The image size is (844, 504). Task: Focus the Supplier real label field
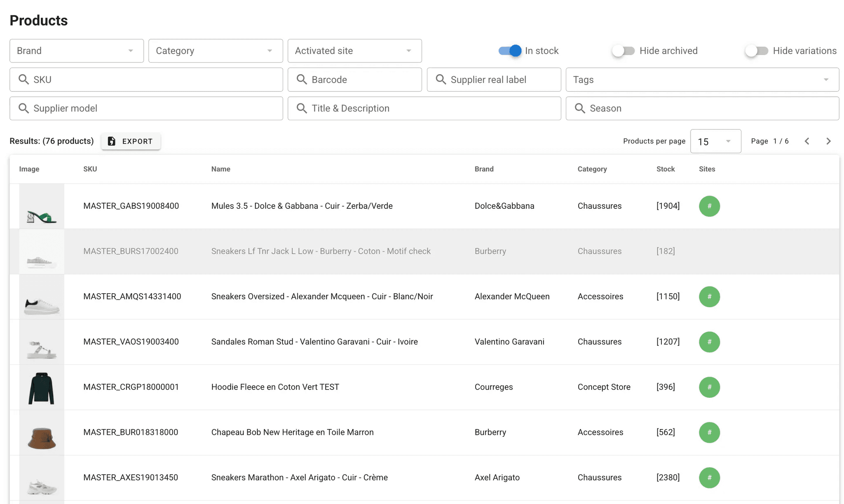(x=494, y=79)
